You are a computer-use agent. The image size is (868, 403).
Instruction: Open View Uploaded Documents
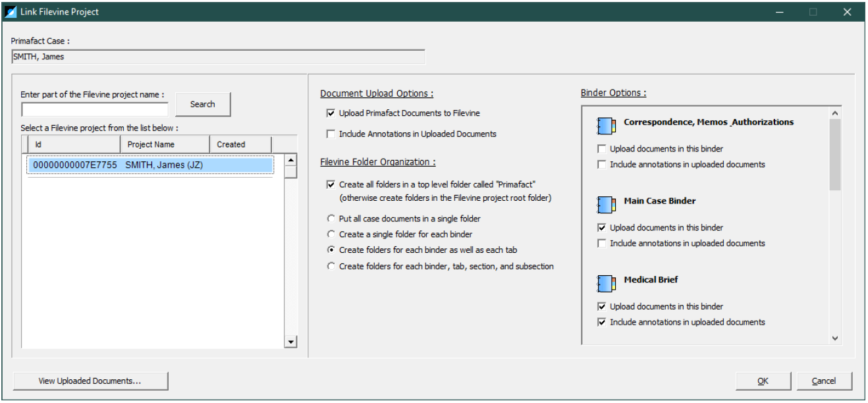[90, 381]
